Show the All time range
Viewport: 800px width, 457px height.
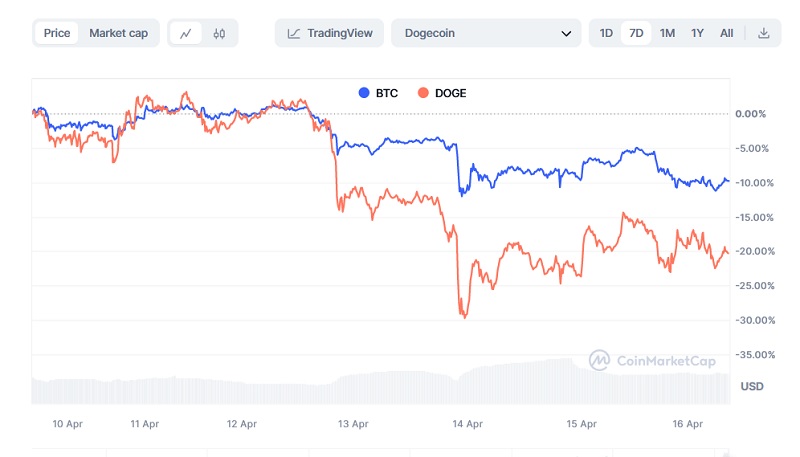pyautogui.click(x=727, y=33)
